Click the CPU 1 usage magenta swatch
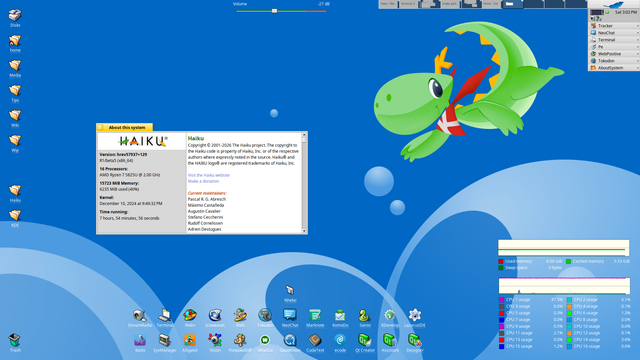The width and height of the screenshot is (640, 360). pos(502,300)
